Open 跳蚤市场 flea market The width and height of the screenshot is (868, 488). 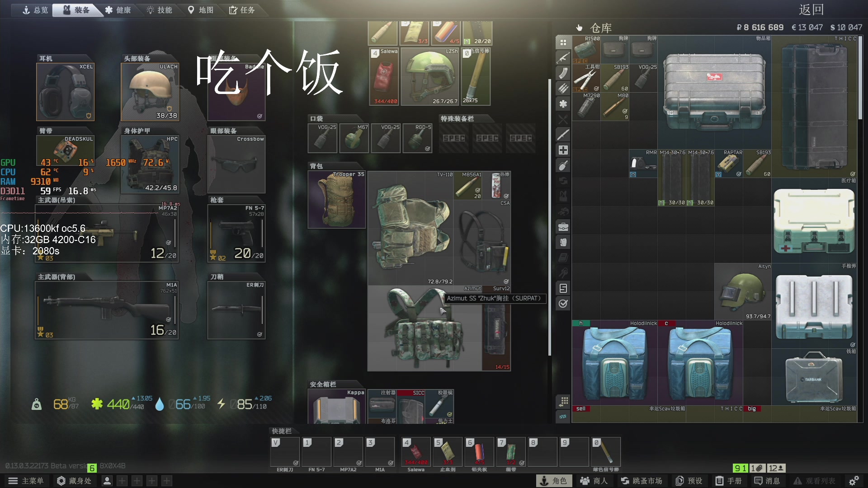point(642,481)
